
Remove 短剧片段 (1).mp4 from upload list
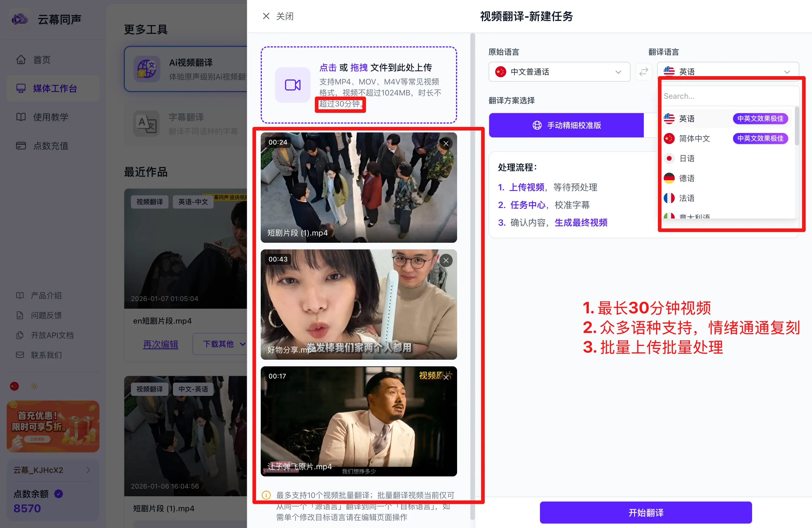[x=446, y=143]
